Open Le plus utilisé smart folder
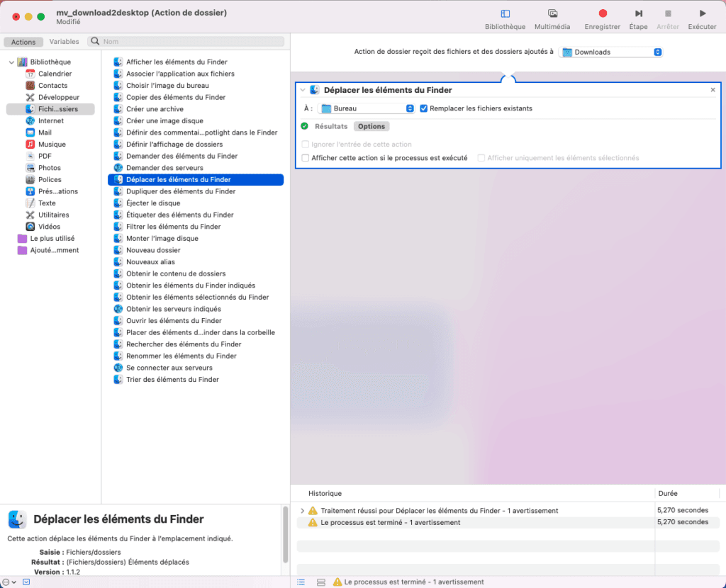 click(52, 238)
